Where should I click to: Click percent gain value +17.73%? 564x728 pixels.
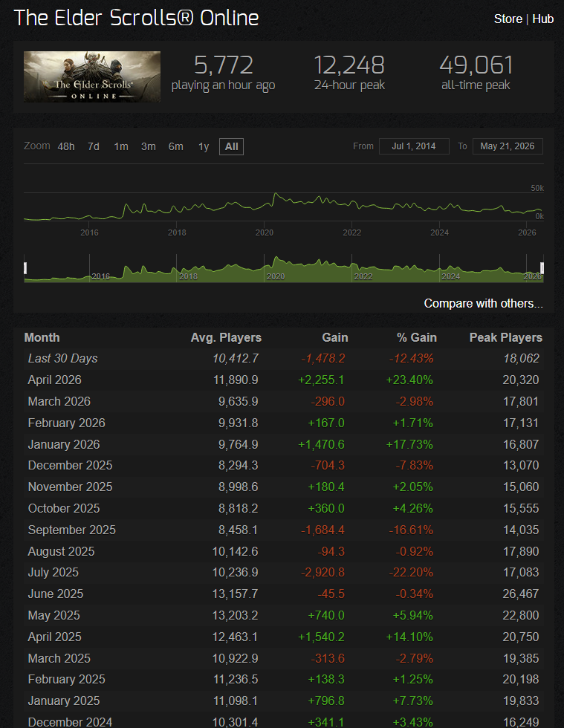409,444
